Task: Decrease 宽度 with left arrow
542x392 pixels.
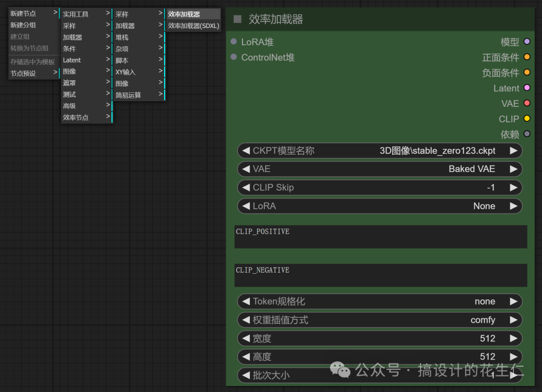Action: tap(246, 338)
